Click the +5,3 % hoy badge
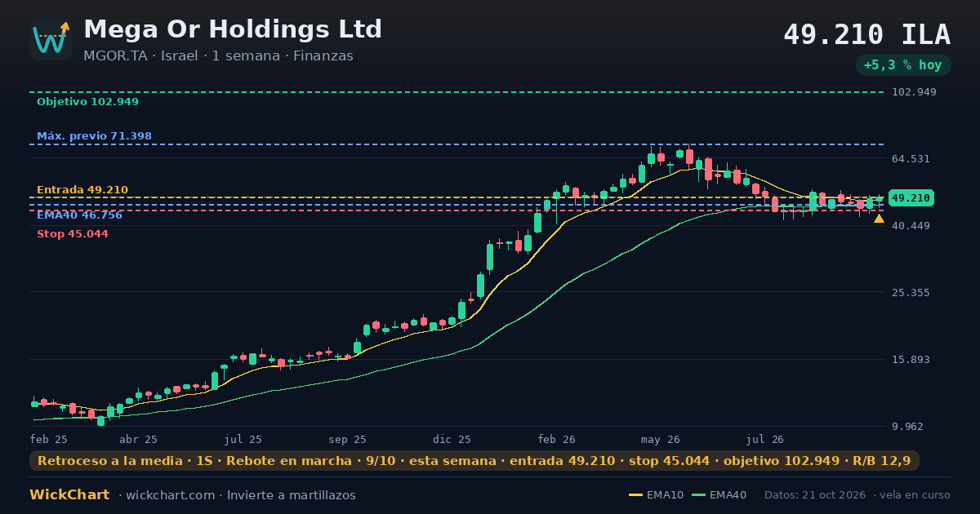980x514 pixels. 903,65
